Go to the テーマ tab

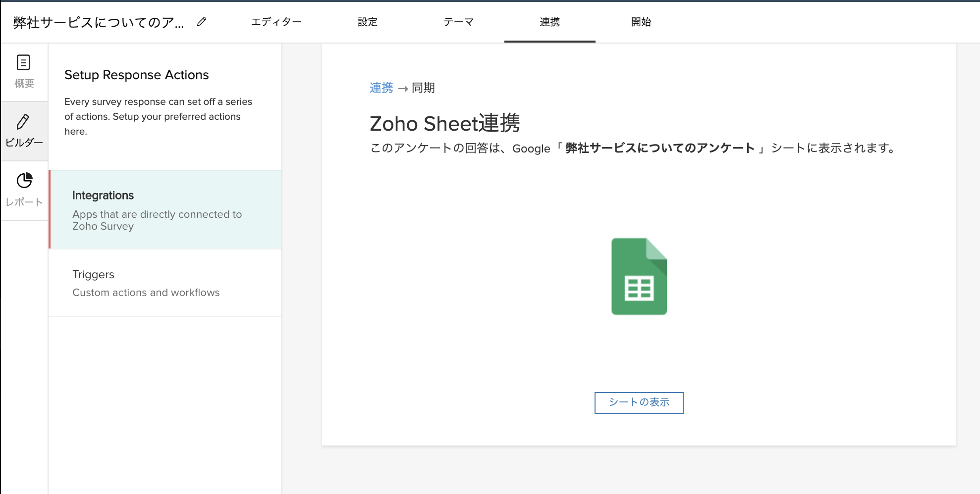click(x=458, y=22)
